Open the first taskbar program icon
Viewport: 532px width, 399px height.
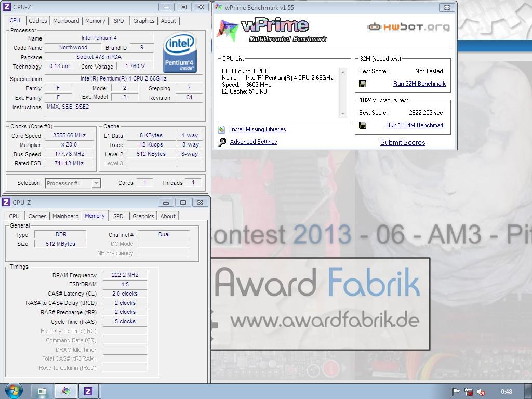click(42, 392)
